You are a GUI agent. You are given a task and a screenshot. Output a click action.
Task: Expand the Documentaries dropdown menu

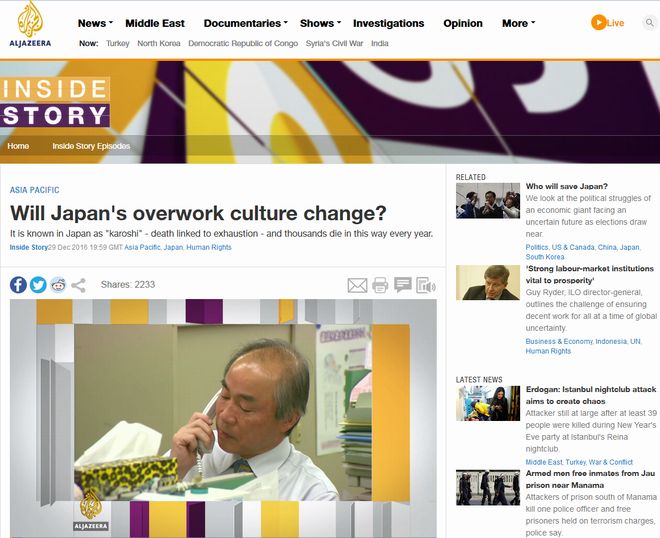click(246, 23)
